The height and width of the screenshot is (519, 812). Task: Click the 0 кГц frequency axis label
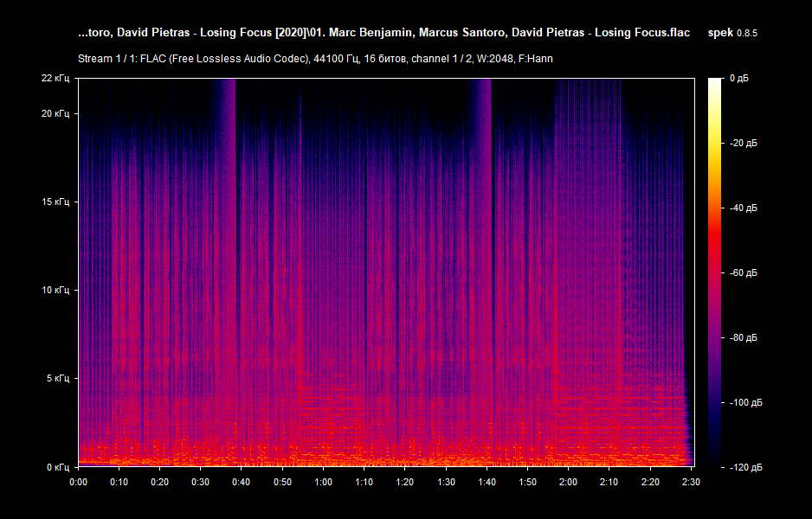tap(56, 465)
